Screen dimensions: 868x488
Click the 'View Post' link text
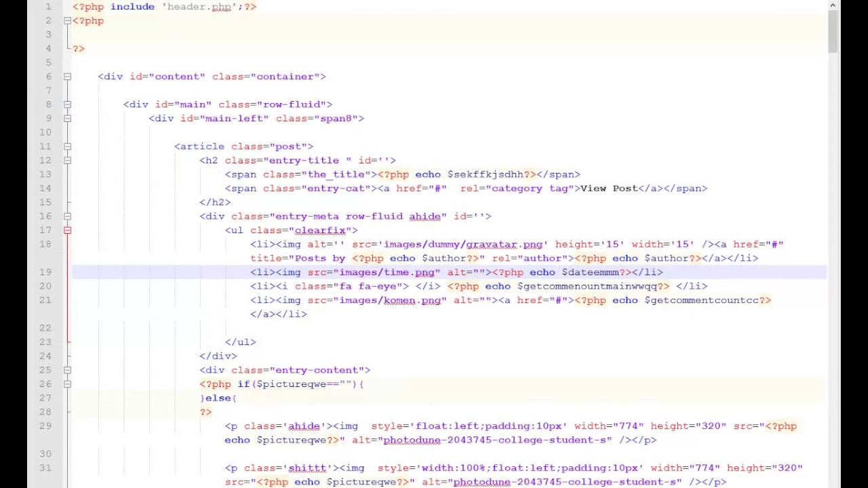609,188
